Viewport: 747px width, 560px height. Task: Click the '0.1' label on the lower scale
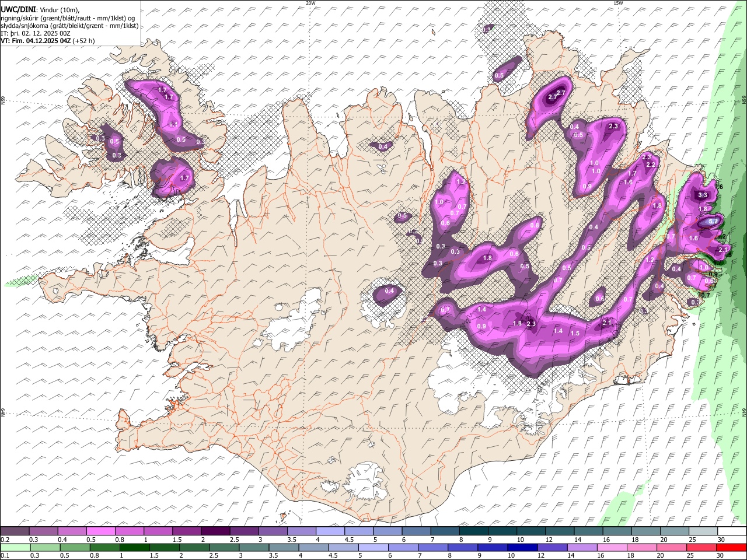tap(5, 555)
